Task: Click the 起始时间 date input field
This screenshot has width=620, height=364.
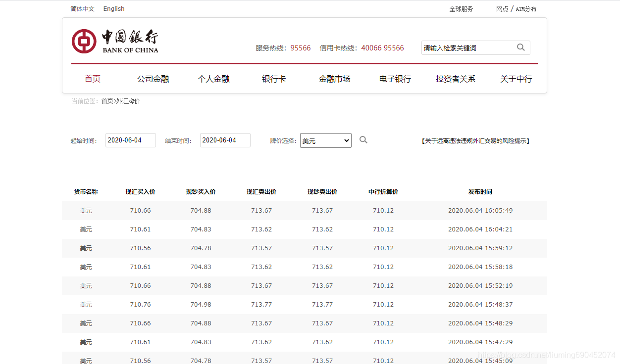Action: 130,140
